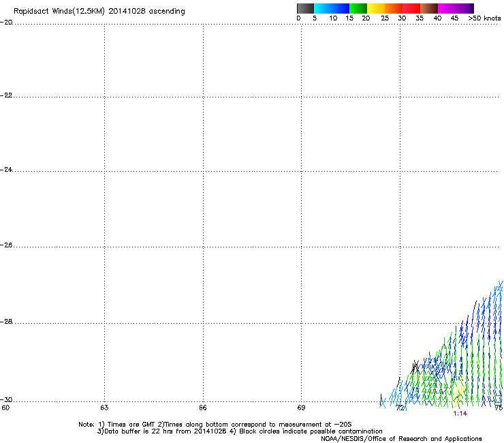Click the magenta 40-45 knots color band
The height and width of the screenshot is (443, 504).
(x=447, y=8)
